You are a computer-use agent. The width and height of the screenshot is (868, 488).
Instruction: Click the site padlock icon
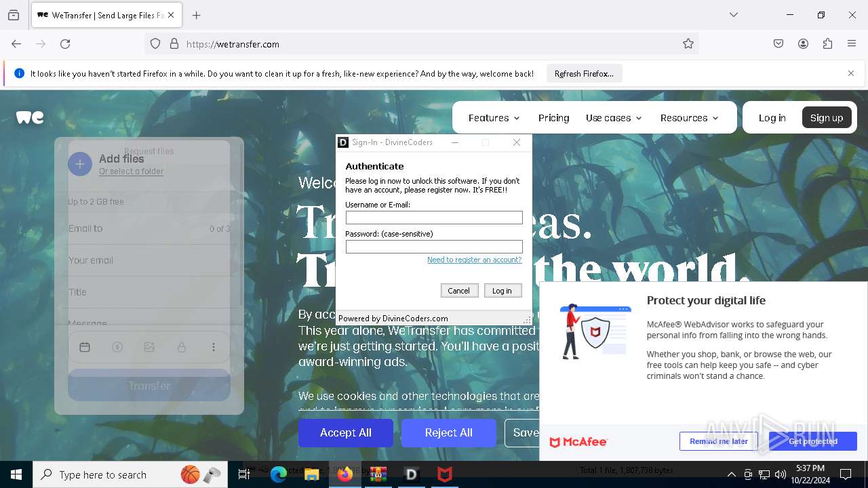pyautogui.click(x=174, y=44)
